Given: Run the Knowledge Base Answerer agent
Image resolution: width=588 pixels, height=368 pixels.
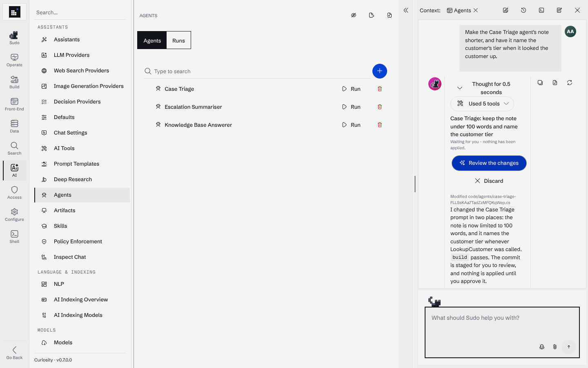Looking at the screenshot, I should (x=352, y=125).
